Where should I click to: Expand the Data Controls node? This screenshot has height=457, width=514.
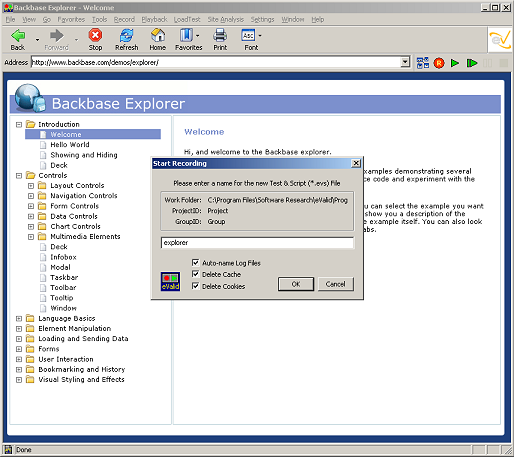point(31,216)
